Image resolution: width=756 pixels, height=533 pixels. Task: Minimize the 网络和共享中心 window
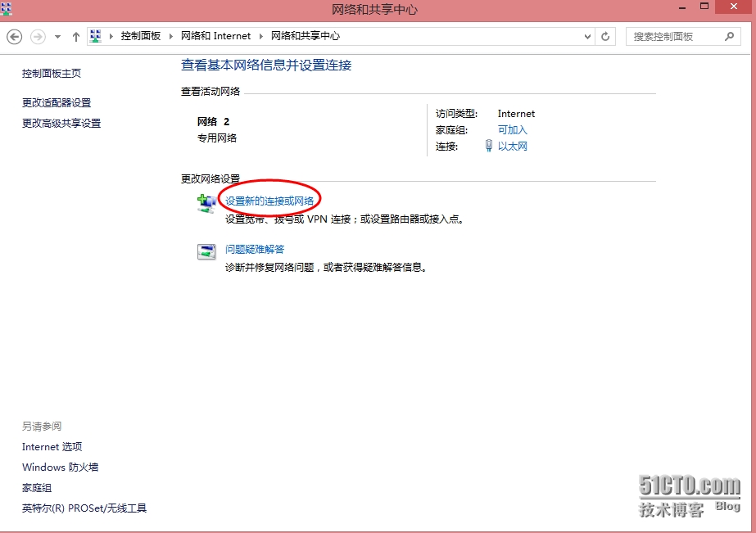point(682,7)
